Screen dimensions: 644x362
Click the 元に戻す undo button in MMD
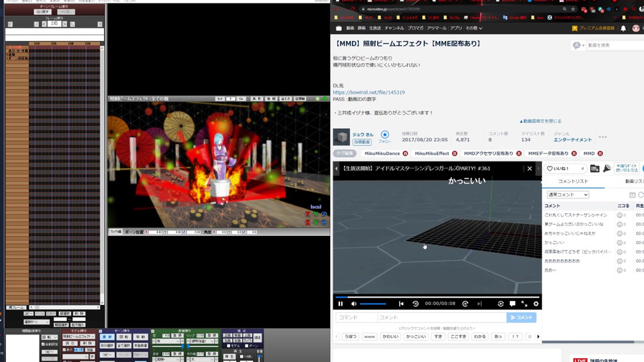42,12
